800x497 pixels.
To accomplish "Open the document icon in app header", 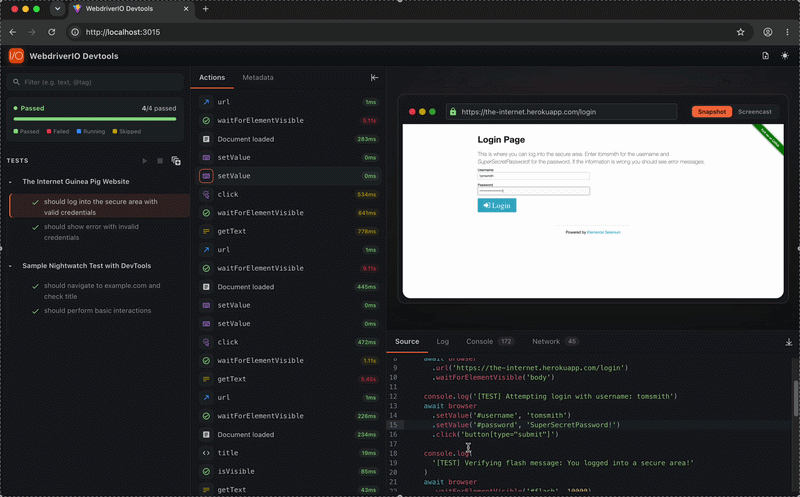I will [765, 56].
